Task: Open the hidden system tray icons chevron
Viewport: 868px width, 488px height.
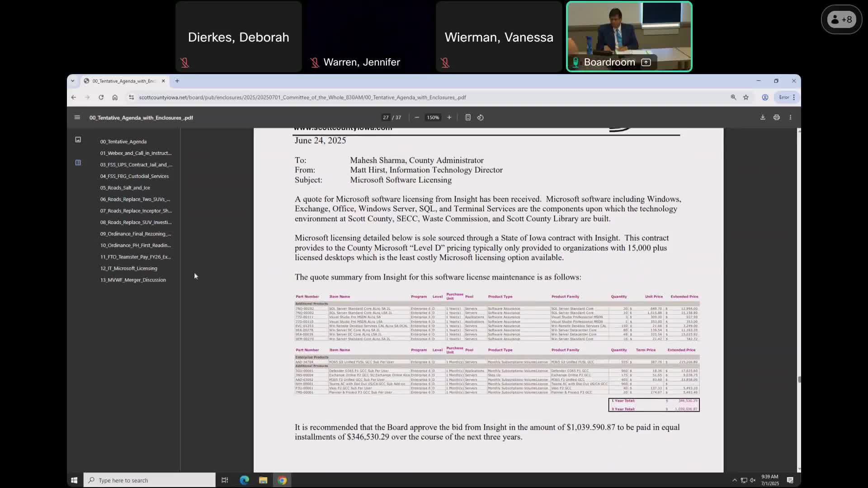Action: pos(734,480)
